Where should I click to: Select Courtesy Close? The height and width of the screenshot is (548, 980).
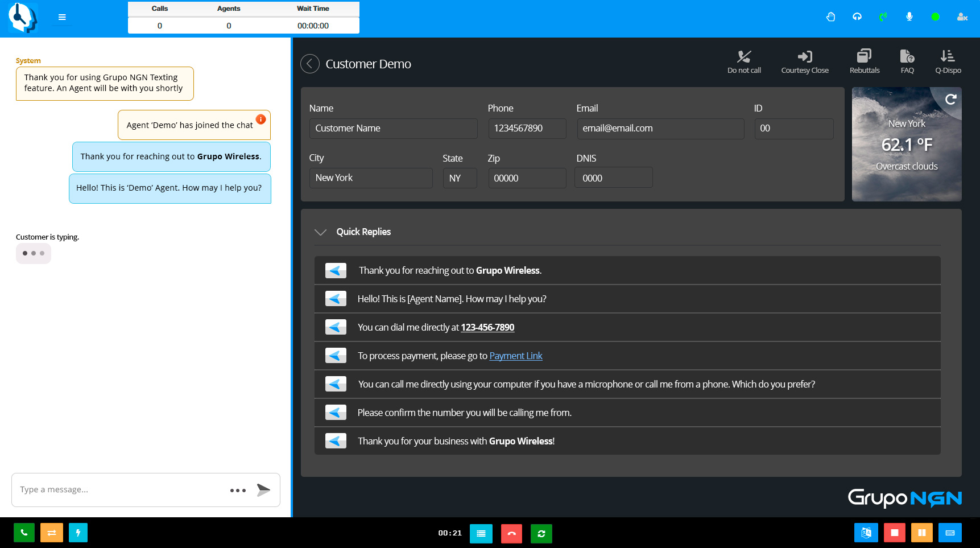805,61
